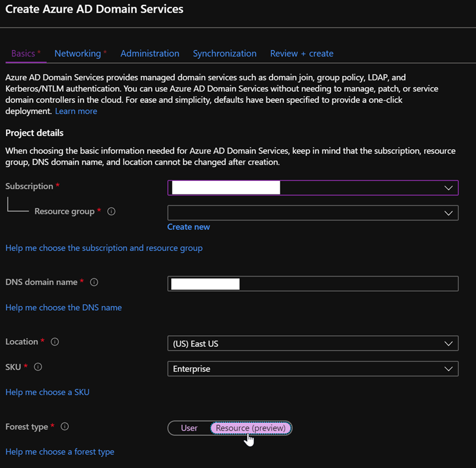The width and height of the screenshot is (476, 468).
Task: Open the Learn more link
Action: pos(76,111)
